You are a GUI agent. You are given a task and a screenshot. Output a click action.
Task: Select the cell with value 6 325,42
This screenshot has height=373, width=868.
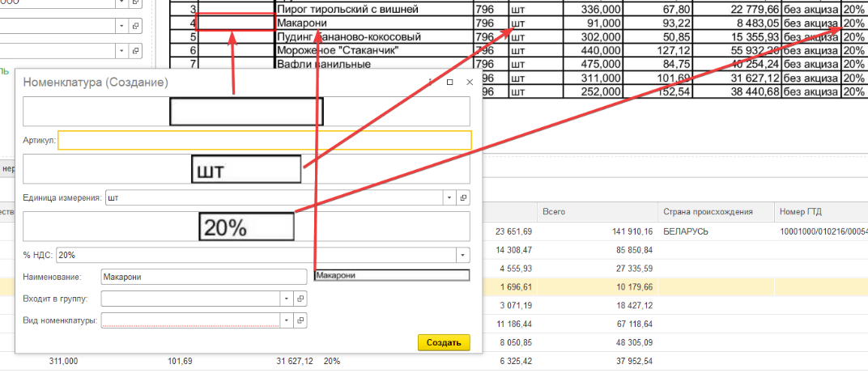coord(515,362)
